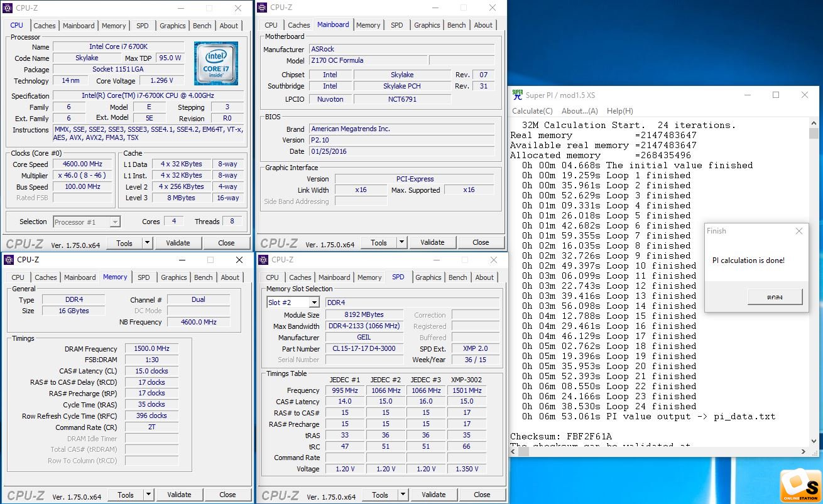
Task: Select Memory tab in the Mainboard window
Action: click(x=368, y=25)
